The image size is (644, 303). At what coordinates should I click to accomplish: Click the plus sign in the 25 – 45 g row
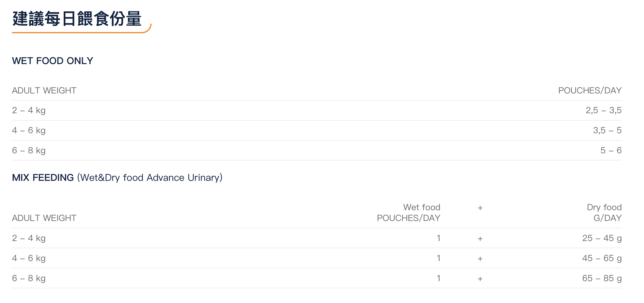(x=480, y=239)
